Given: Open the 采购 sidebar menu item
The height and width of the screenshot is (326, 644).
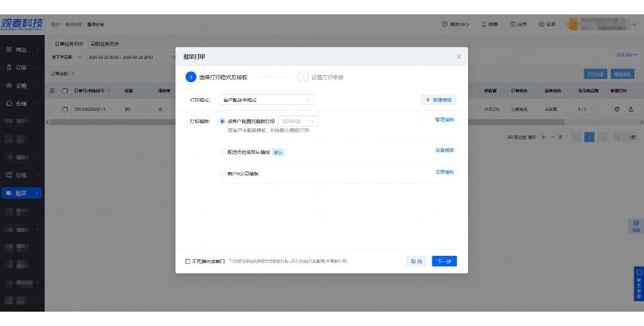Looking at the screenshot, I should [21, 85].
